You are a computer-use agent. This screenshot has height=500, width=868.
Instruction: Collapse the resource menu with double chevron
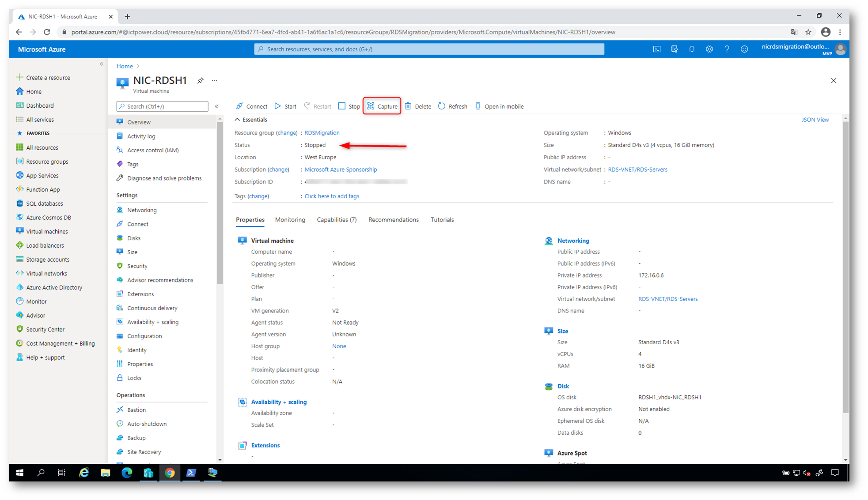[217, 106]
